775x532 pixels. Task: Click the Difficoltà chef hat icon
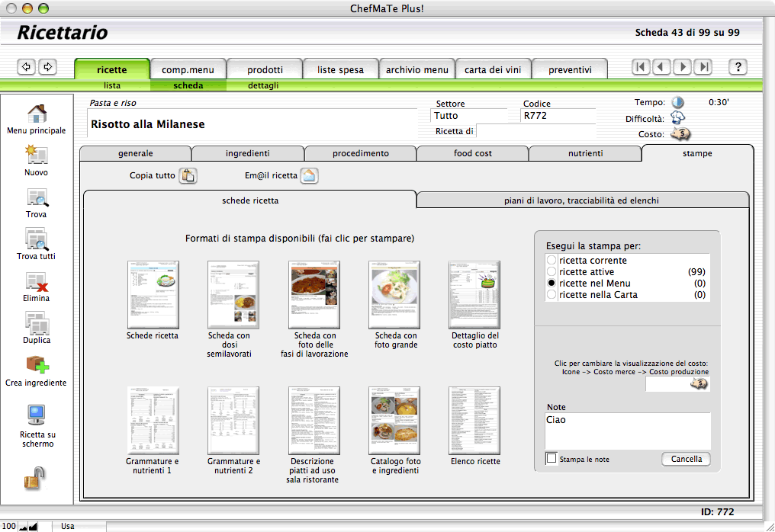pos(677,118)
